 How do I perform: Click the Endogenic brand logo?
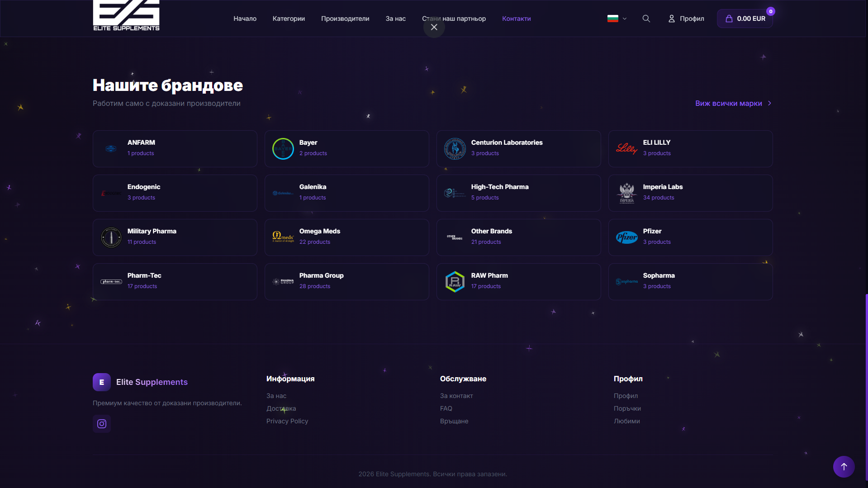[x=111, y=193]
